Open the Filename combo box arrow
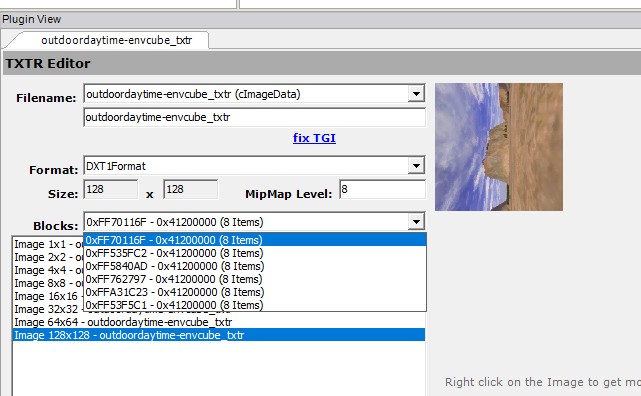 pyautogui.click(x=416, y=94)
